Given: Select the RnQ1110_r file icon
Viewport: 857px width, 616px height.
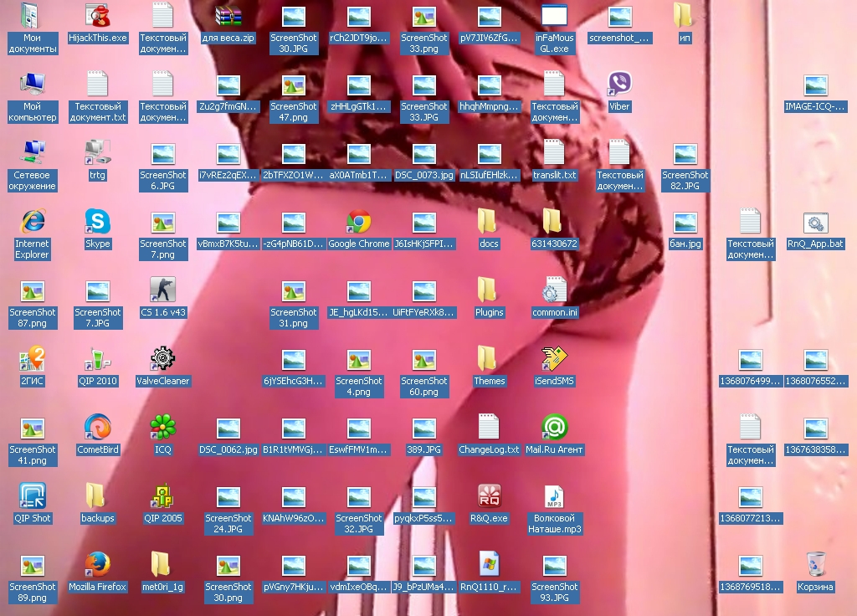Looking at the screenshot, I should pos(489,565).
